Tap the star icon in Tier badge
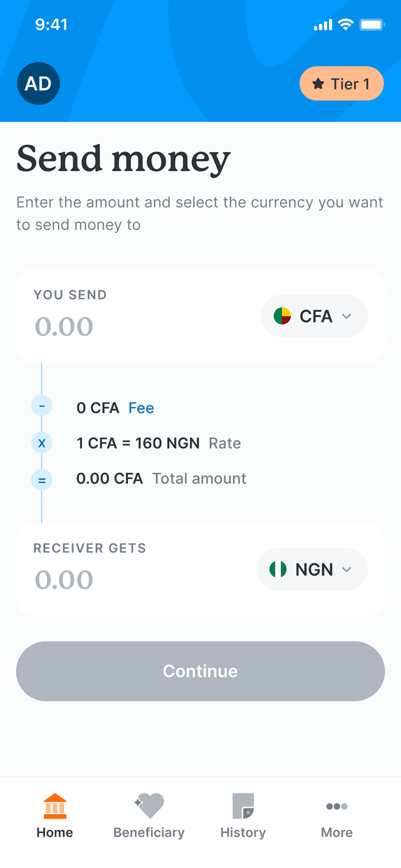The width and height of the screenshot is (401, 868). point(318,84)
